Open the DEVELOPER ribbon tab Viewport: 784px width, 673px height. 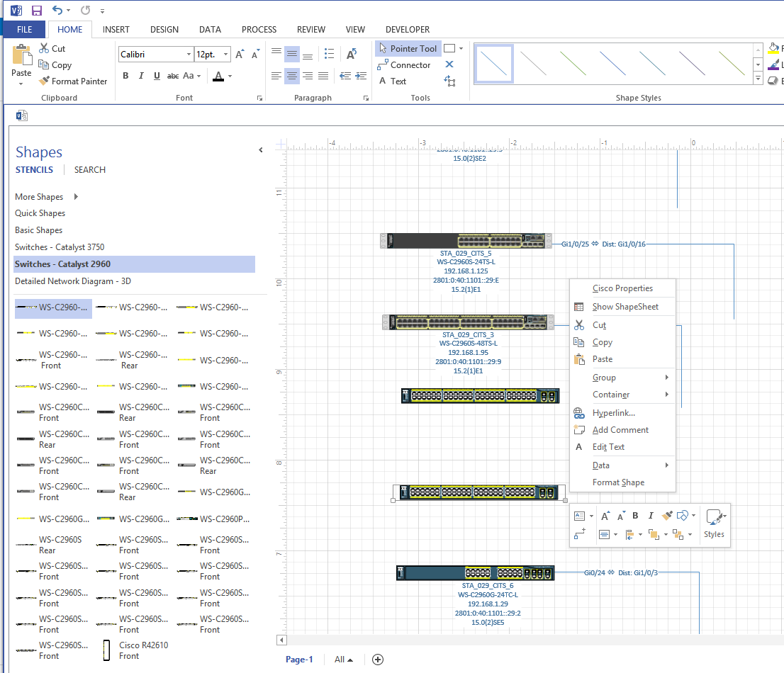408,30
